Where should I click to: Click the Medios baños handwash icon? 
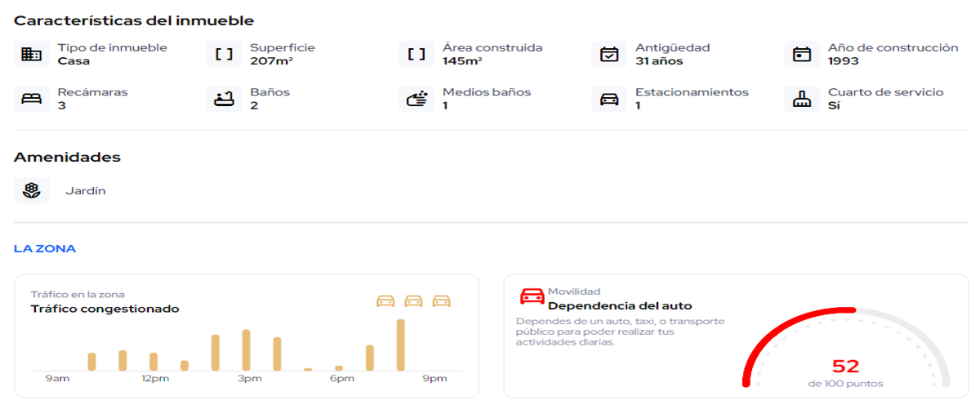pos(416,99)
